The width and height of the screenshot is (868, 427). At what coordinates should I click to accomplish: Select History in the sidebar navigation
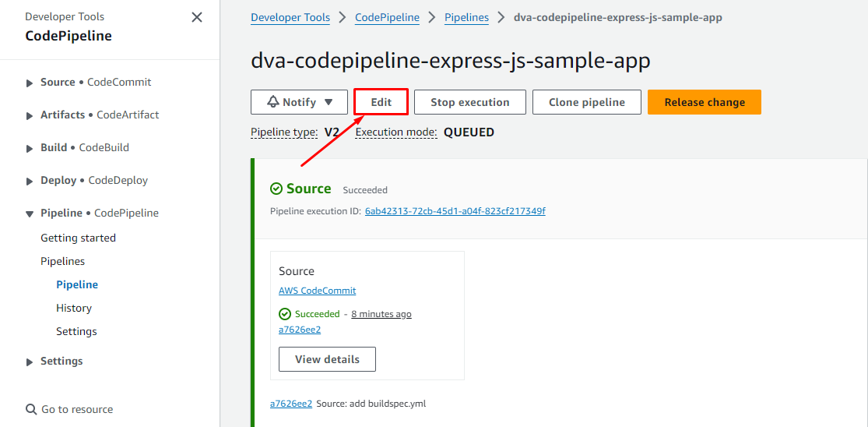[74, 308]
